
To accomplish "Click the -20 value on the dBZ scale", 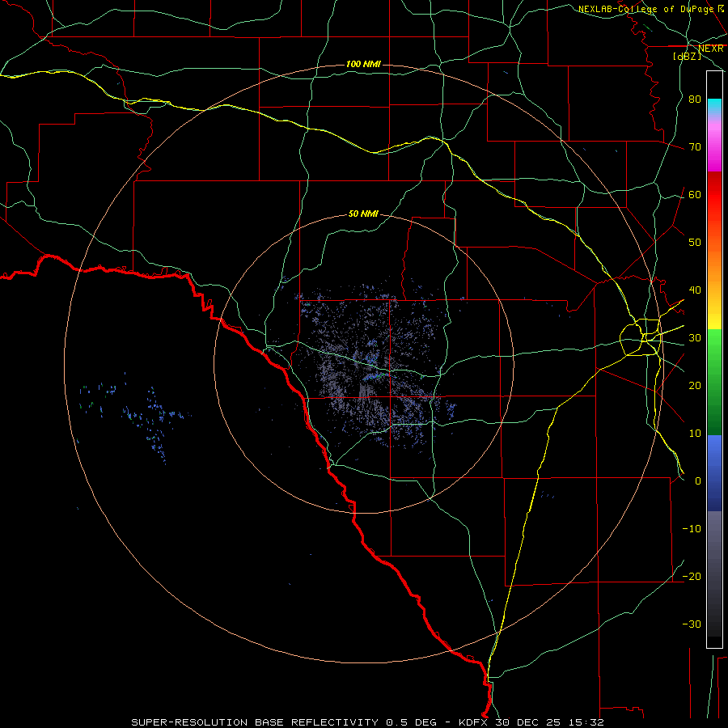I will (692, 576).
